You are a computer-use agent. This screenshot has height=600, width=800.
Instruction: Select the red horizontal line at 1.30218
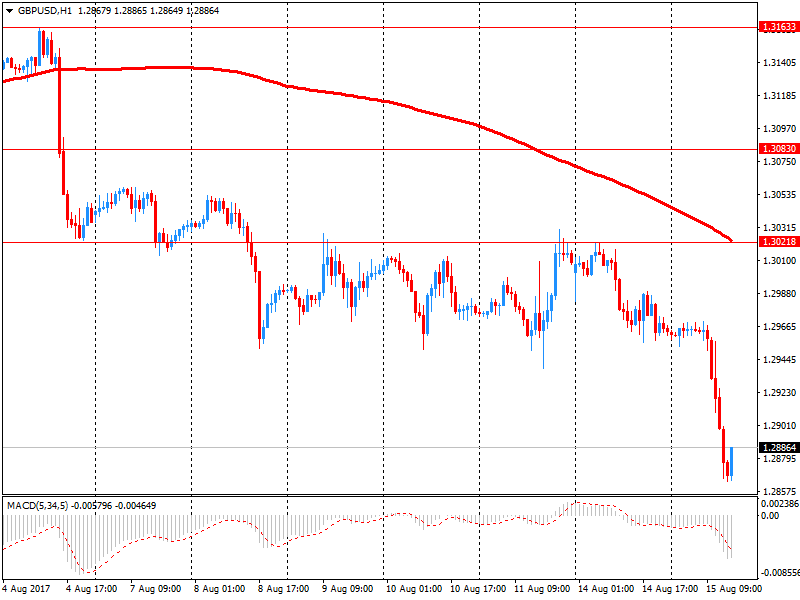point(400,242)
